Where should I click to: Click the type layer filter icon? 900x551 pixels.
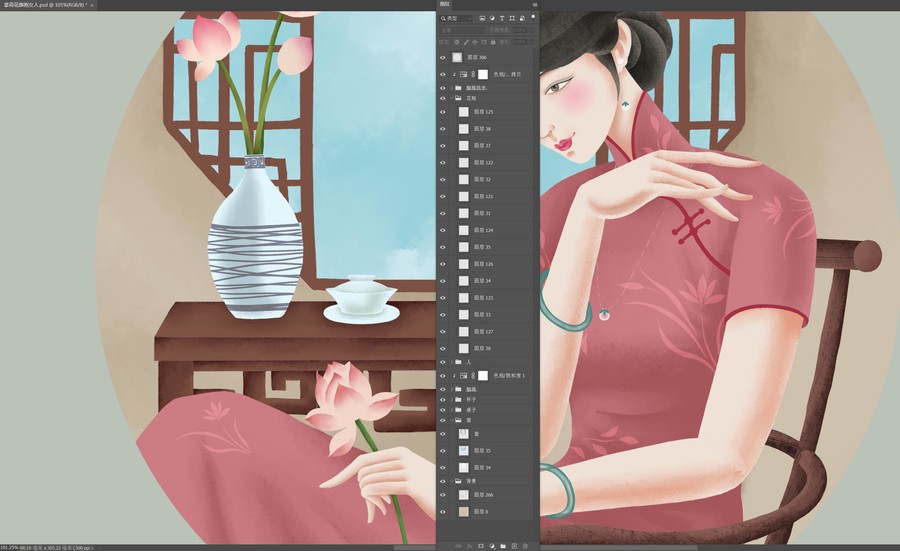click(502, 18)
